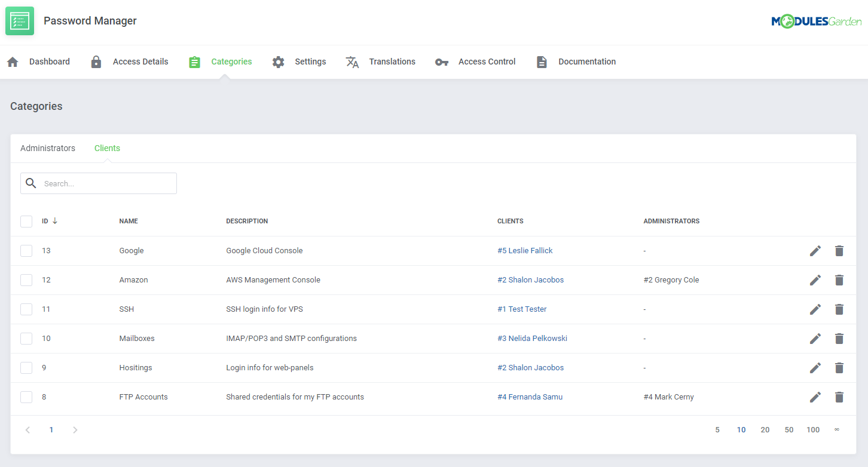Open #2 Shalon Jacobos link in Amazon row
Image resolution: width=868 pixels, height=467 pixels.
point(530,280)
